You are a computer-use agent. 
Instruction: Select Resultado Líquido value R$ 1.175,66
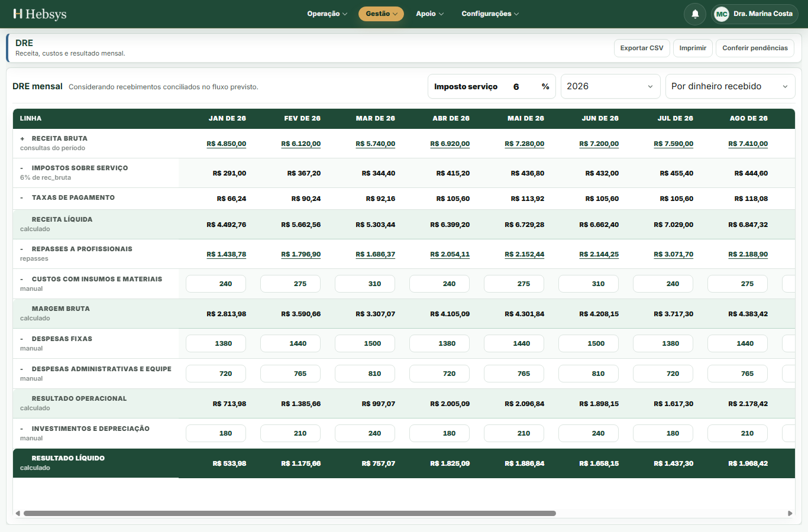[300, 463]
